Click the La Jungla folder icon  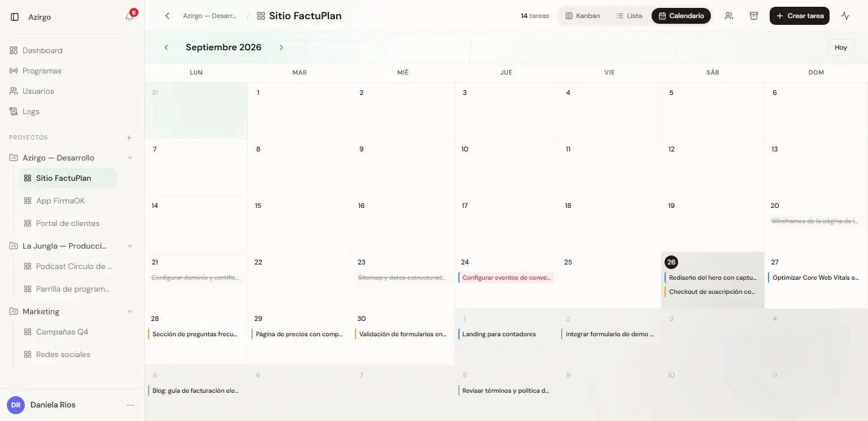tap(14, 246)
